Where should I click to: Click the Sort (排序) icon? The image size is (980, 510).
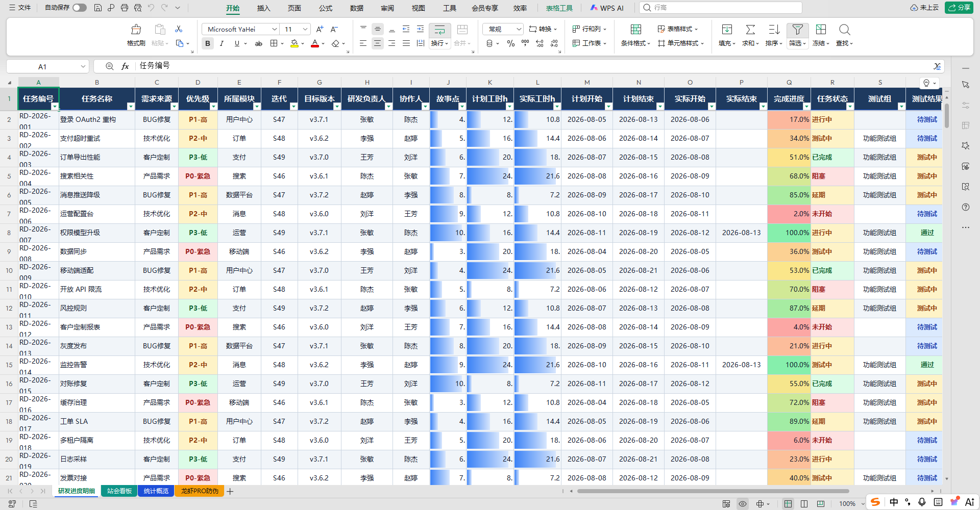[774, 29]
